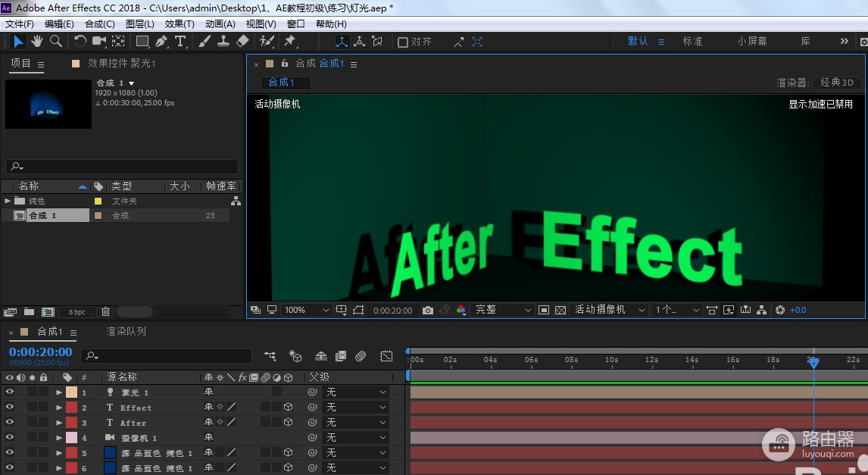This screenshot has width=868, height=475.
Task: Select the Unified Camera tool
Action: [99, 42]
